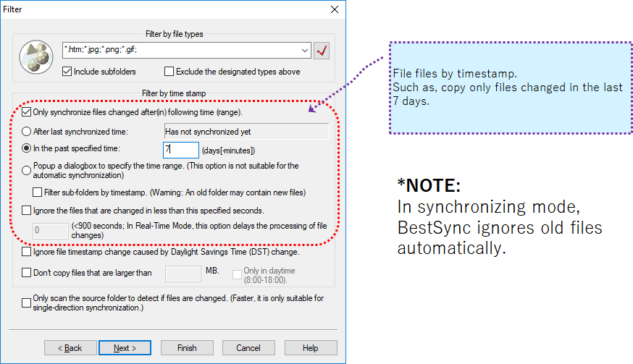633x364 pixels.
Task: Click the Next button
Action: [x=125, y=348]
